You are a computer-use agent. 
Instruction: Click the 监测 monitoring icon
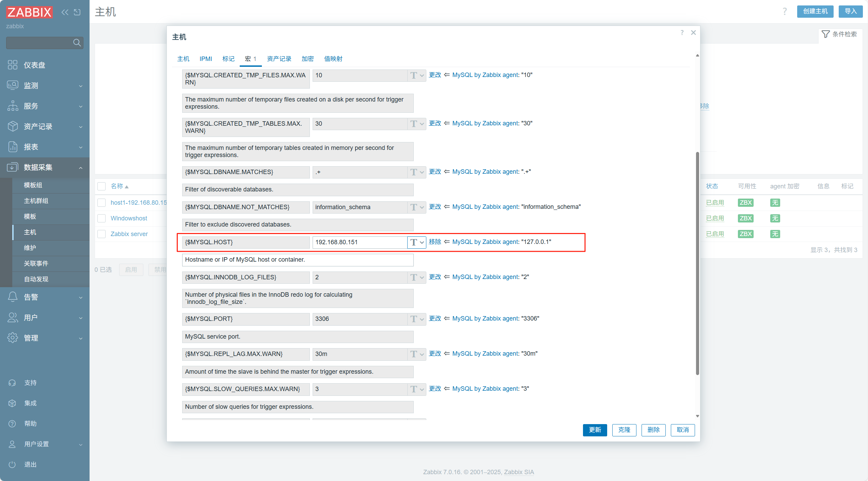13,85
